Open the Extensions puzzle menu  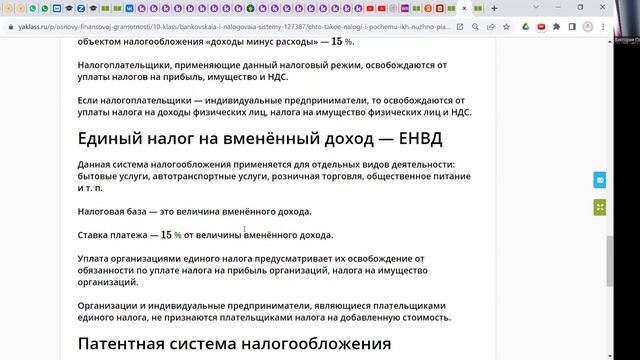[x=556, y=27]
